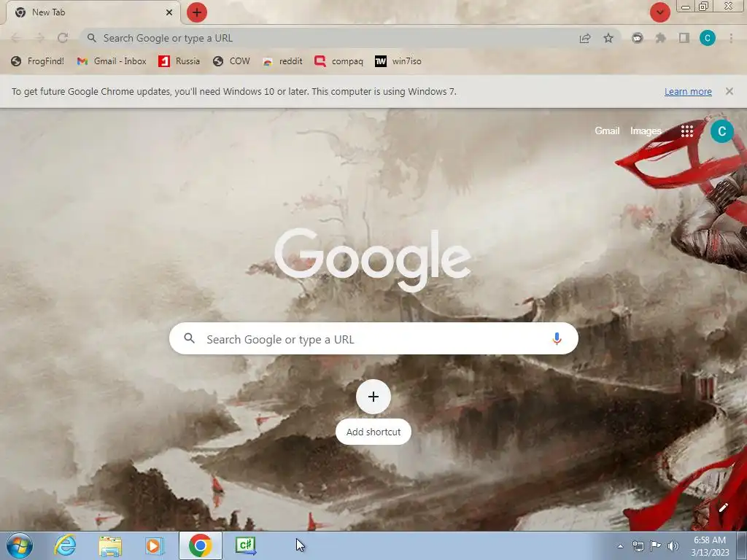Select the New Tab browser tab

(93, 12)
